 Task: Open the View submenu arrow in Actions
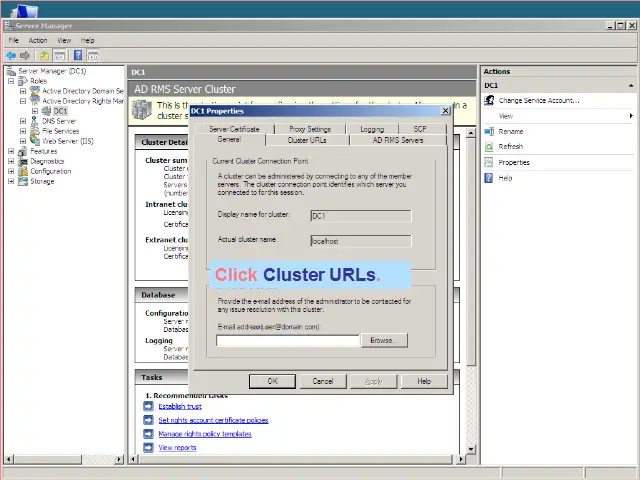(x=631, y=116)
